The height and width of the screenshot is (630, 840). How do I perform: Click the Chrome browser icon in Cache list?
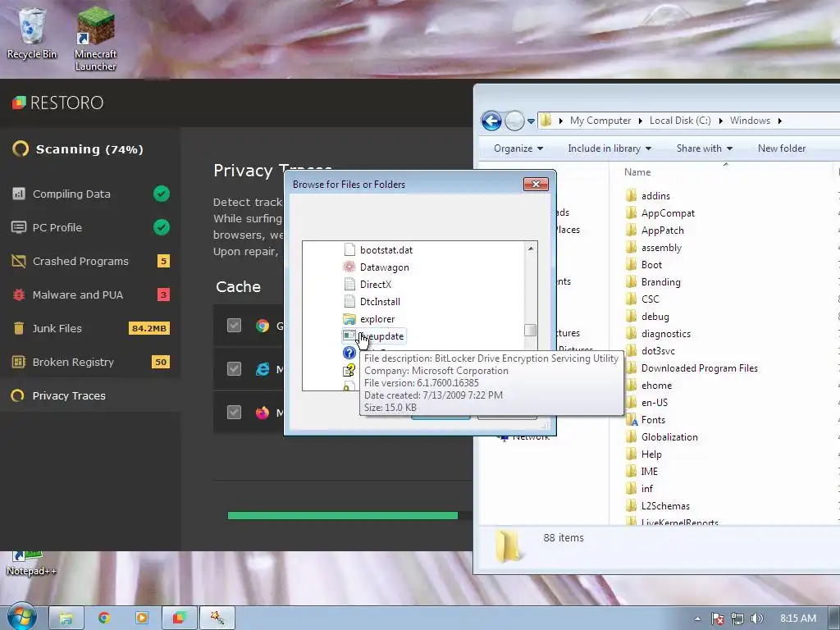[262, 325]
